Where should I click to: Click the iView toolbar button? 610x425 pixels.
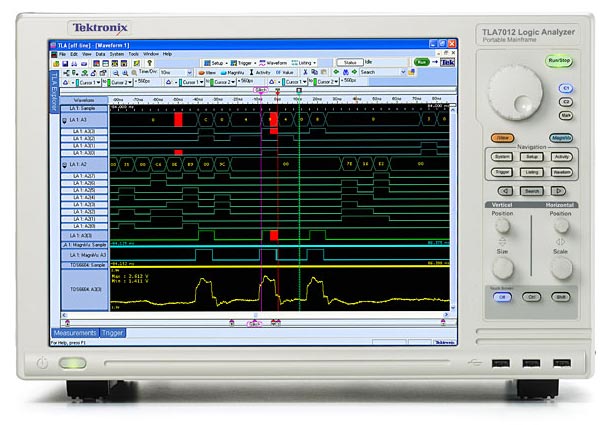(207, 73)
